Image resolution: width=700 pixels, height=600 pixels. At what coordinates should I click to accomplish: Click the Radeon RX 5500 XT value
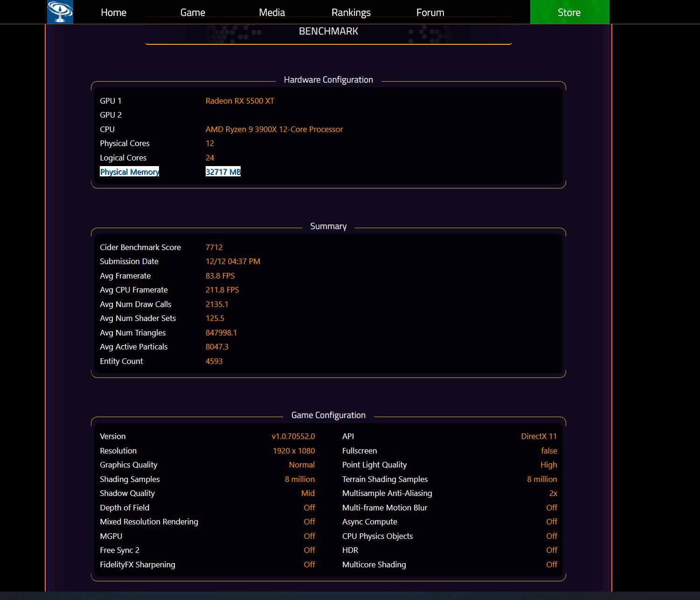240,101
